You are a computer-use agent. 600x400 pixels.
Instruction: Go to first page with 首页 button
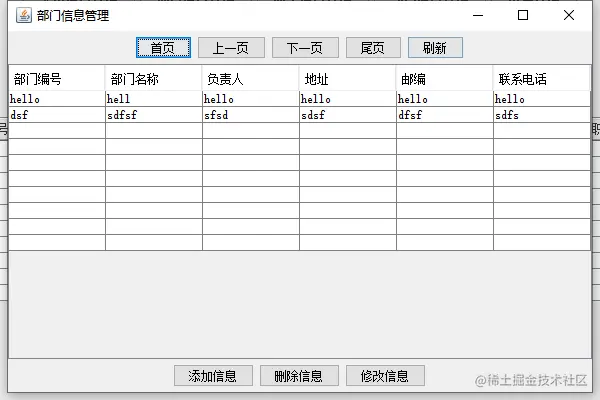(x=163, y=48)
